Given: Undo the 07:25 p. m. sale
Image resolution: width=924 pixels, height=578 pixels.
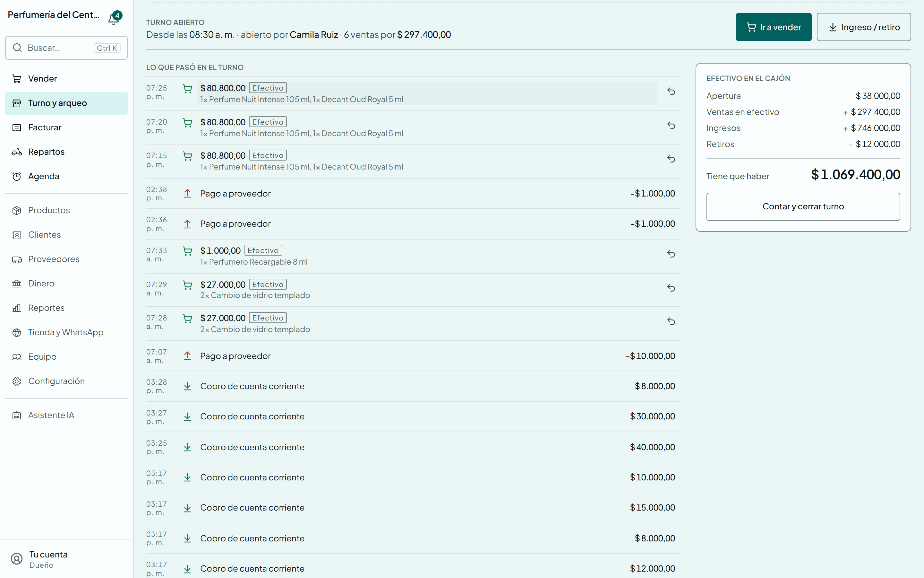Looking at the screenshot, I should pyautogui.click(x=671, y=92).
